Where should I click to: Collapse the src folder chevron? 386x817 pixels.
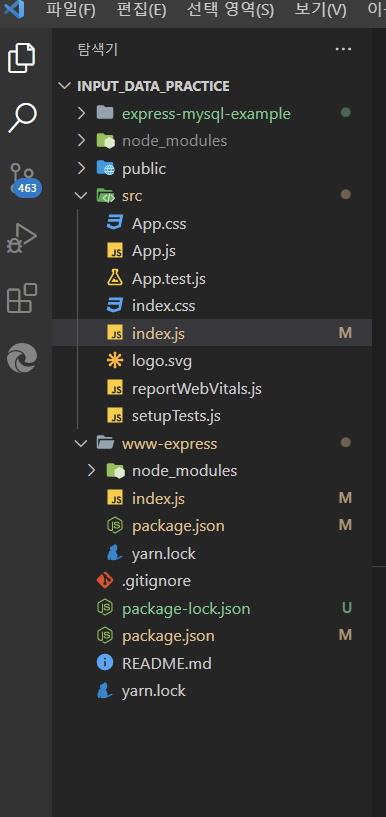click(81, 196)
